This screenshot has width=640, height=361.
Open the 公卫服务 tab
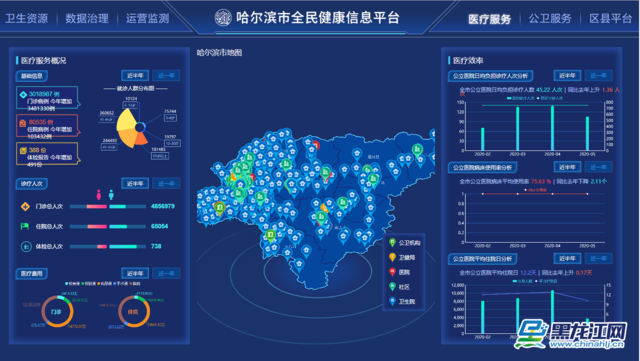[x=550, y=18]
